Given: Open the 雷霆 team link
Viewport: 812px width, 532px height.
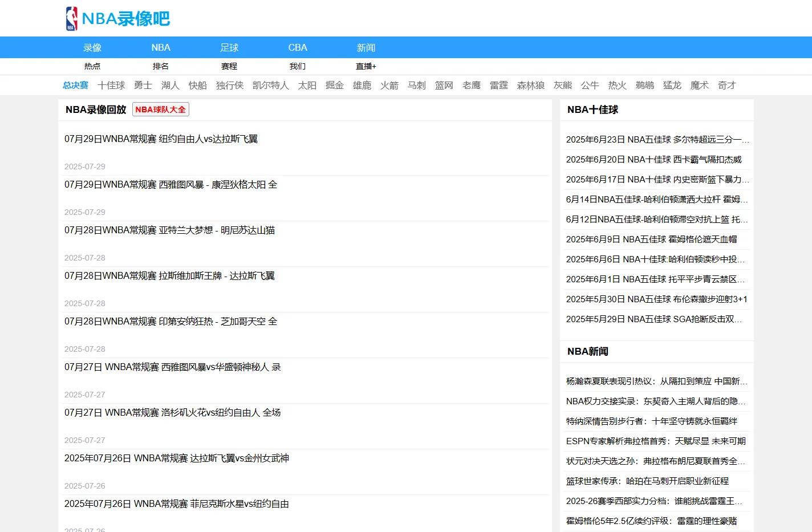Looking at the screenshot, I should point(499,86).
